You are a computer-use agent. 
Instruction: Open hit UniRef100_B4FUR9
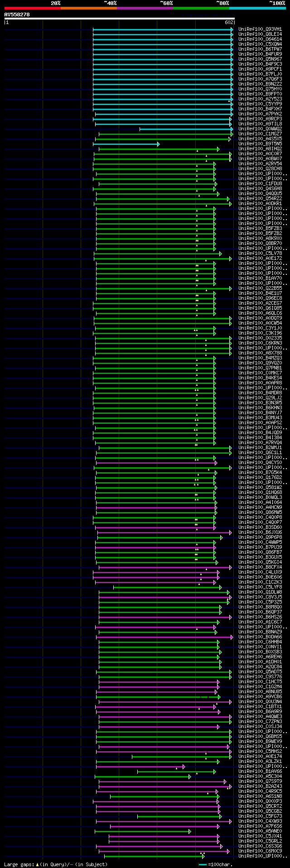(x=260, y=54)
